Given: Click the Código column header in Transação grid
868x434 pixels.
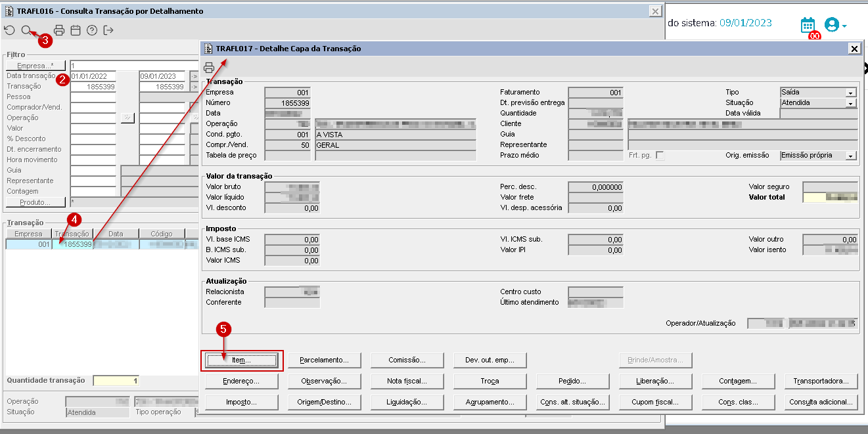Looking at the screenshot, I should (162, 234).
